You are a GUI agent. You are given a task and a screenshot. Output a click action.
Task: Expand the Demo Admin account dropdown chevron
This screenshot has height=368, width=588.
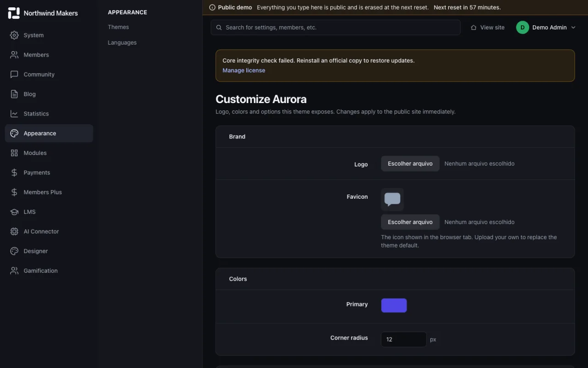(x=573, y=28)
